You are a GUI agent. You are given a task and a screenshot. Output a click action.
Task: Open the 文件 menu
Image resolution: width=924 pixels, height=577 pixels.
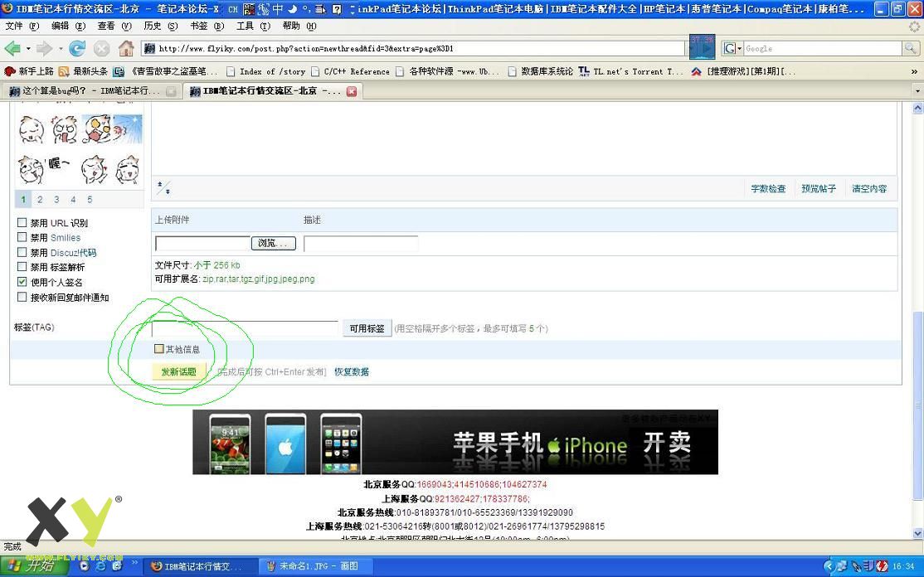click(x=22, y=26)
